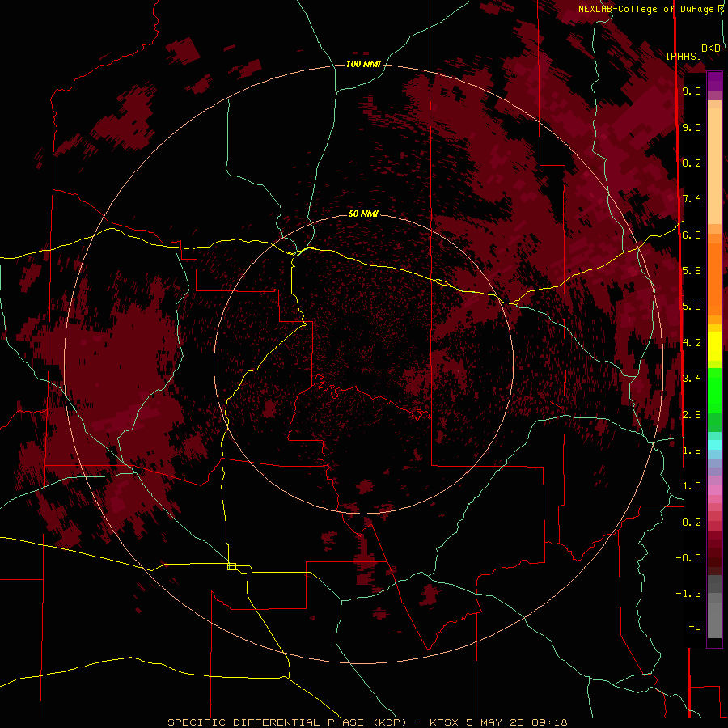Click the "100 NMI" range ring label

(x=363, y=64)
